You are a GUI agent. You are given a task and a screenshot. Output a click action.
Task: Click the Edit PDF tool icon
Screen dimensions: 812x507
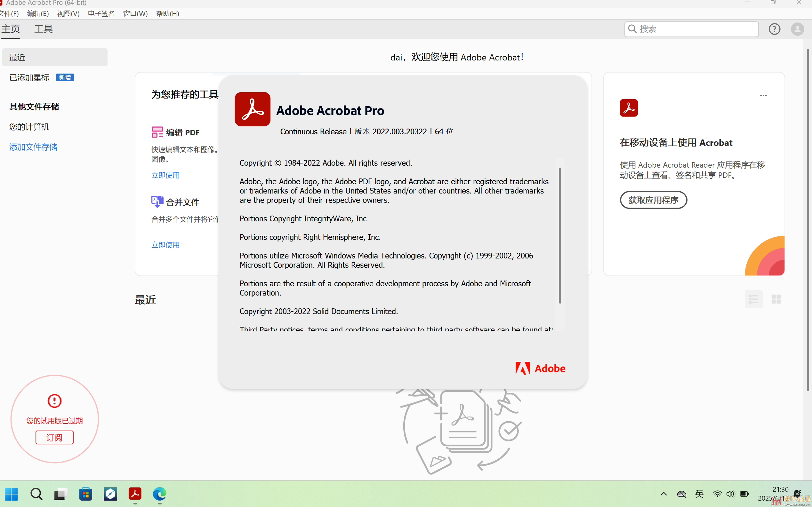click(157, 132)
